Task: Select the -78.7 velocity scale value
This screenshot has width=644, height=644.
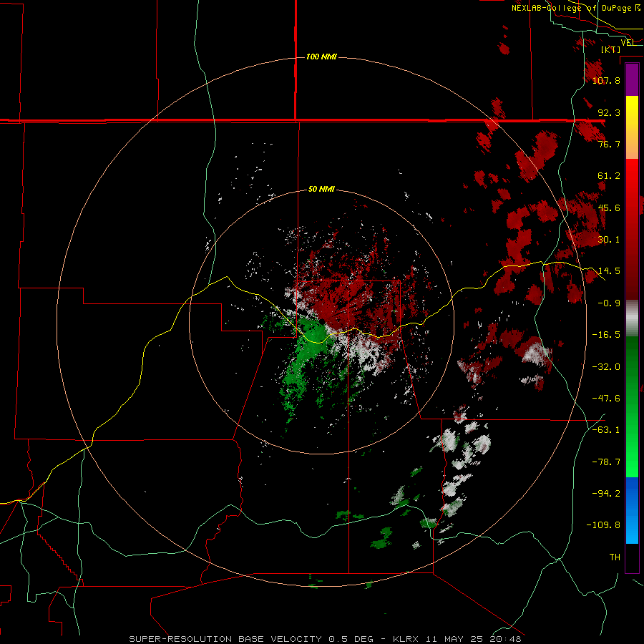Action: coord(606,462)
